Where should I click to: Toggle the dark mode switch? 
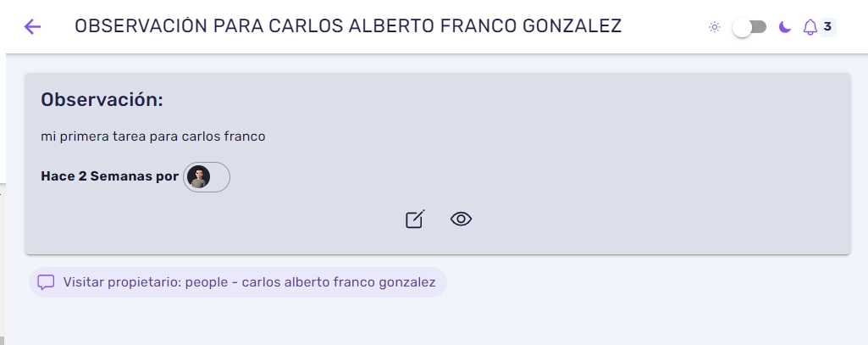[x=749, y=27]
